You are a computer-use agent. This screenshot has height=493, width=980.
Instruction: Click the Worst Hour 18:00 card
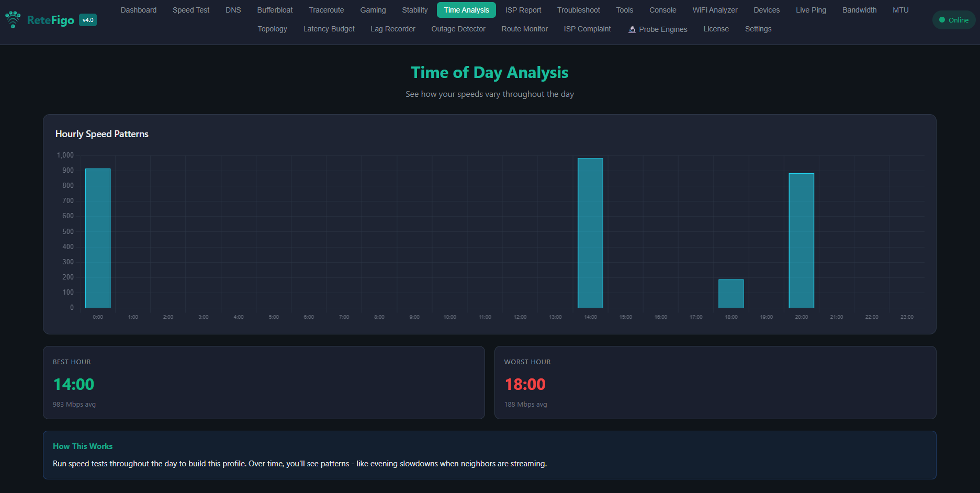coord(715,383)
